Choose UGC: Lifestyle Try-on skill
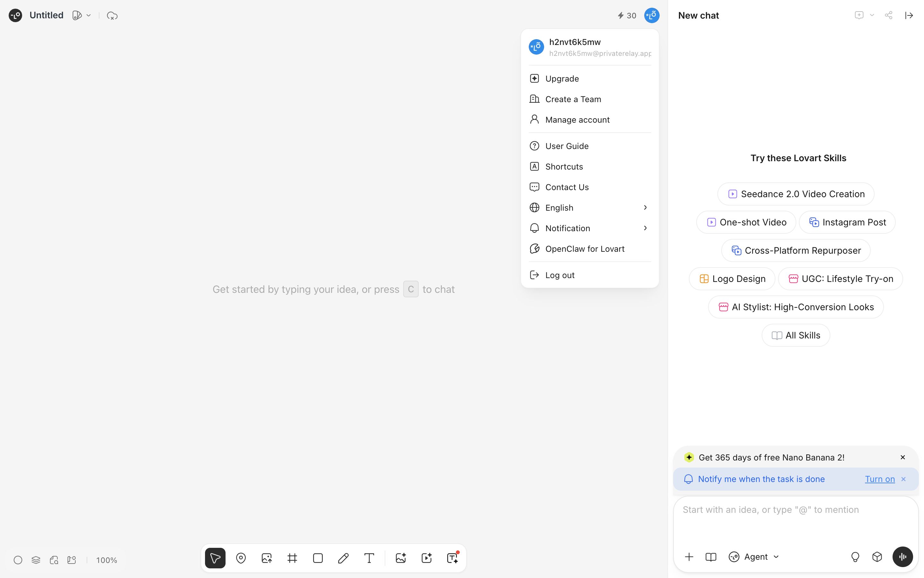The height and width of the screenshot is (578, 924). [840, 279]
